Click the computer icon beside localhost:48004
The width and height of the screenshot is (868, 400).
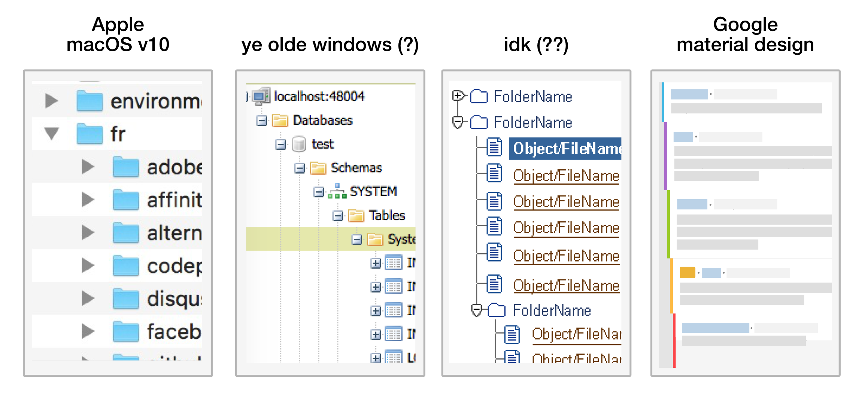click(261, 96)
